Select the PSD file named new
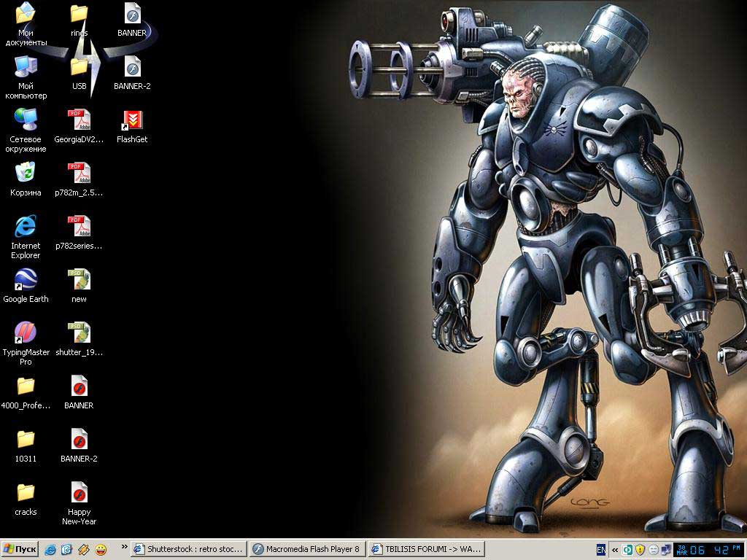This screenshot has height=560, width=747. click(x=79, y=286)
